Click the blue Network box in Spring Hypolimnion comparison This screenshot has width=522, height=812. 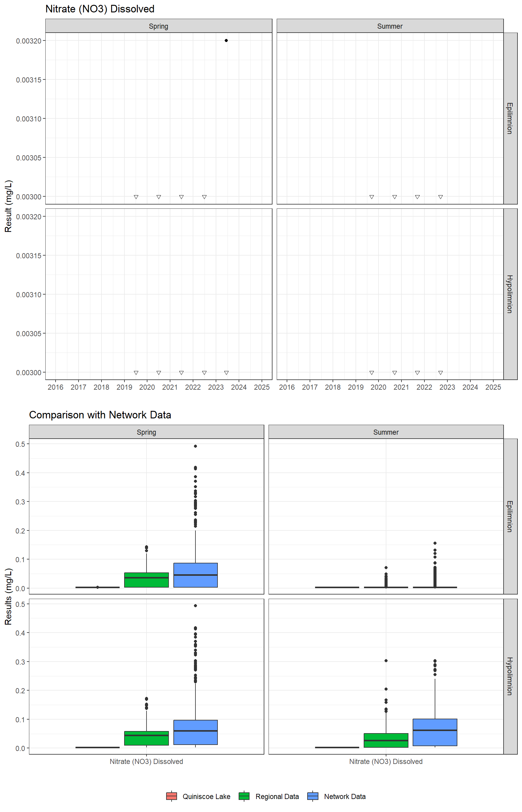(195, 732)
